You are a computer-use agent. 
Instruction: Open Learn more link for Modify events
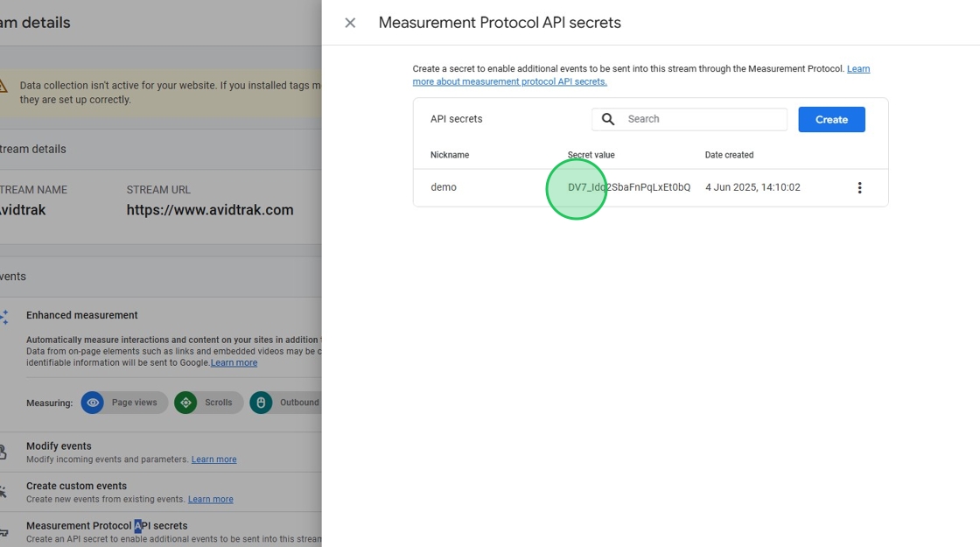[x=213, y=459]
